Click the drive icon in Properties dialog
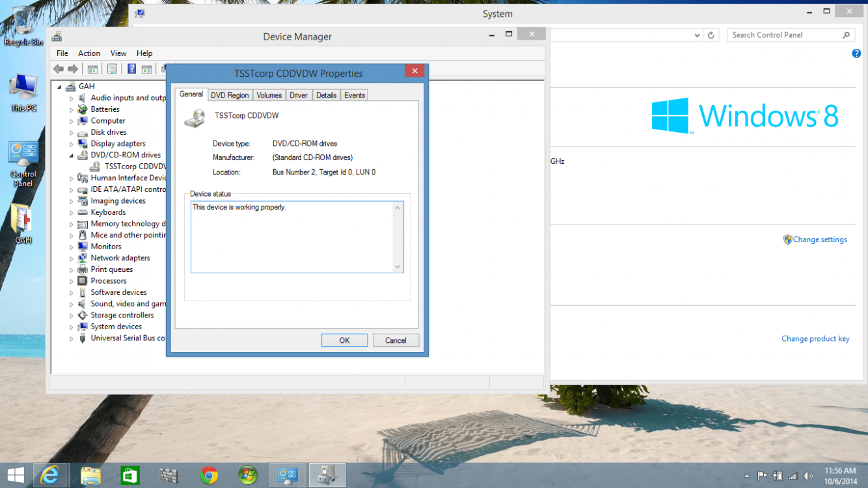This screenshot has width=868, height=488. click(x=195, y=118)
